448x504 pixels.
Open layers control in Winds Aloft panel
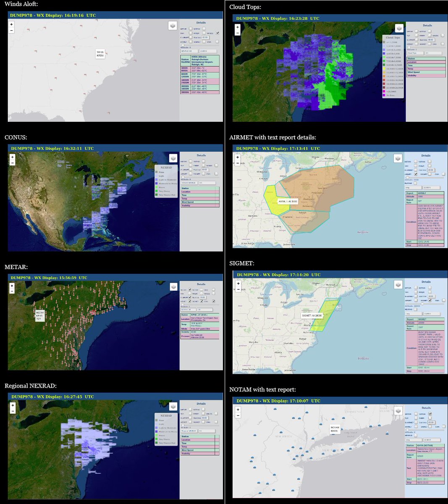(173, 26)
